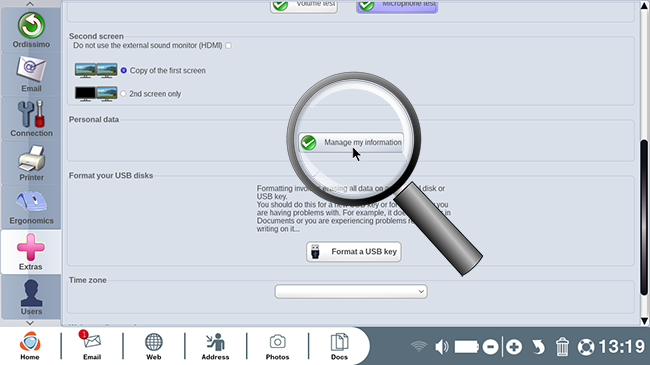Screen dimensions: 650x365
Task: Click scrollbar up arrow
Action: click(644, 6)
